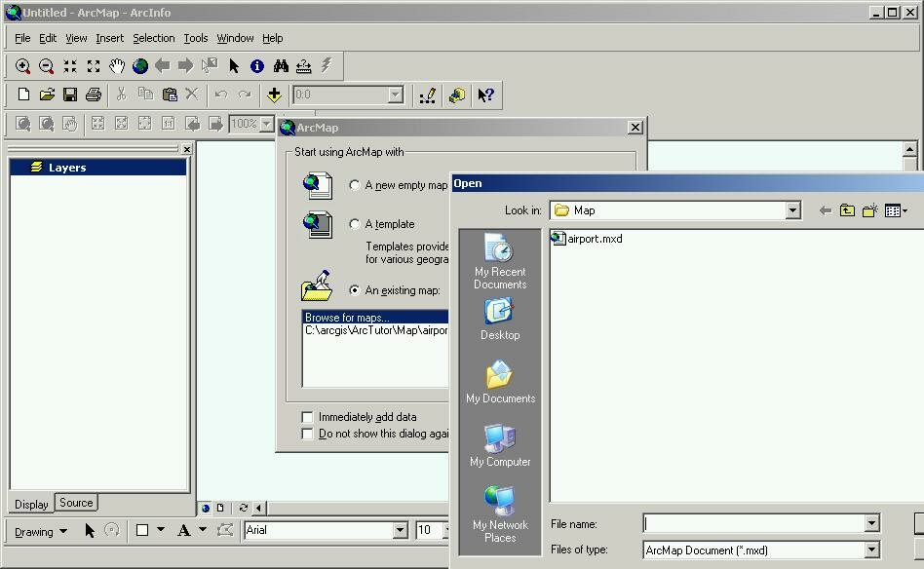Click the Add Data plus icon
The image size is (924, 569).
[x=274, y=95]
